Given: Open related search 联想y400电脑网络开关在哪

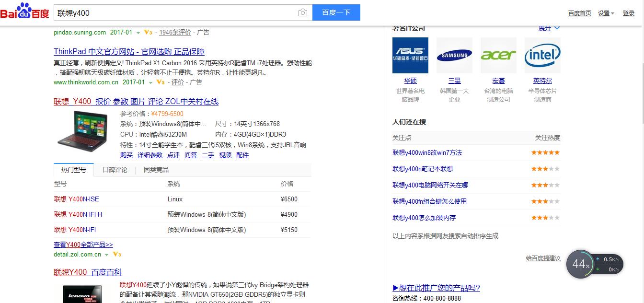Looking at the screenshot, I should 430,185.
